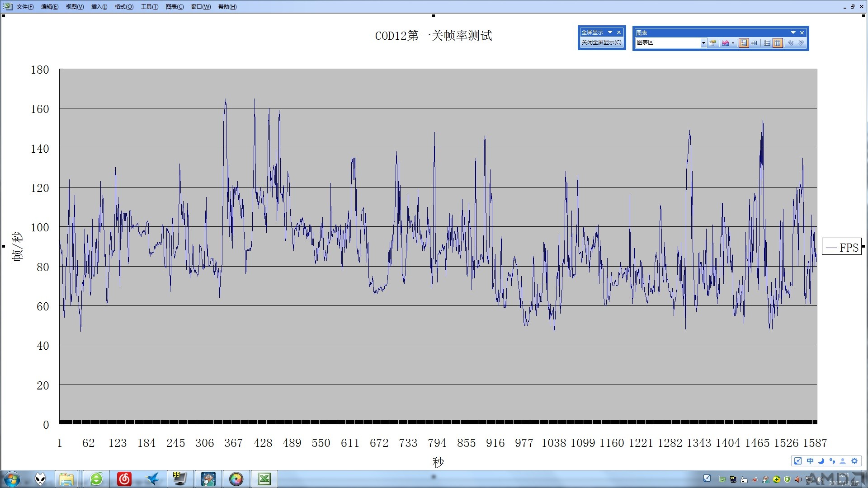The image size is (868, 488).
Task: Click the yellow-green plus tray icon
Action: [776, 479]
